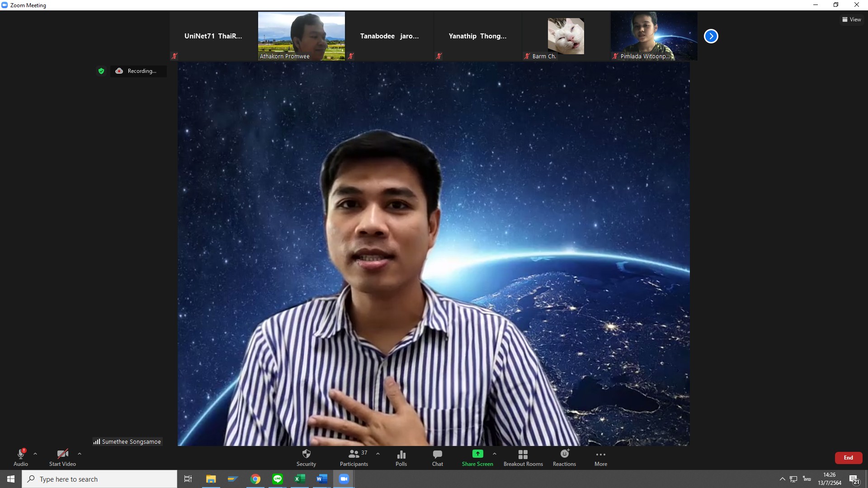The width and height of the screenshot is (868, 488).
Task: Show next participants with blue arrow
Action: 711,36
